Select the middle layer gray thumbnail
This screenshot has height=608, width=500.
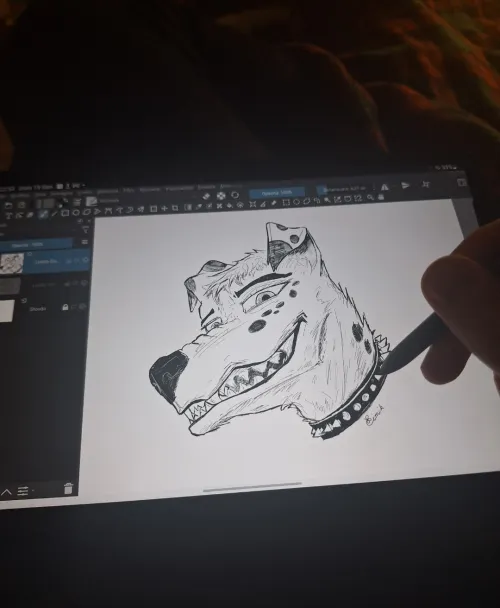point(10,287)
